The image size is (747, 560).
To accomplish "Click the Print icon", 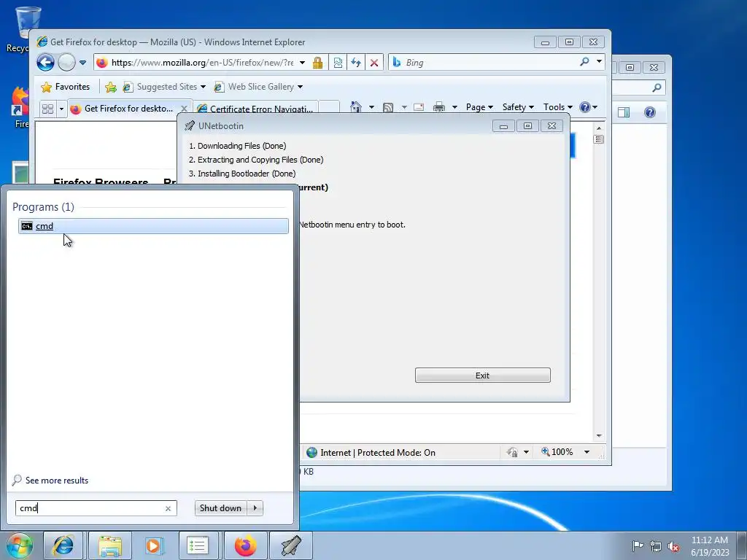I will (x=438, y=107).
